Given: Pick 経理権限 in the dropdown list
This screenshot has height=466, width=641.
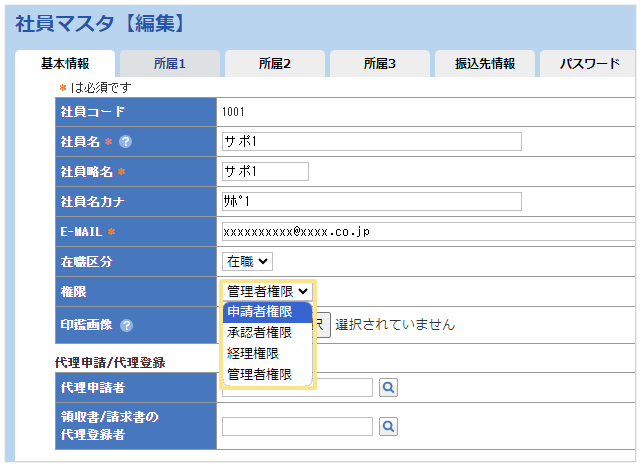Looking at the screenshot, I should (253, 353).
